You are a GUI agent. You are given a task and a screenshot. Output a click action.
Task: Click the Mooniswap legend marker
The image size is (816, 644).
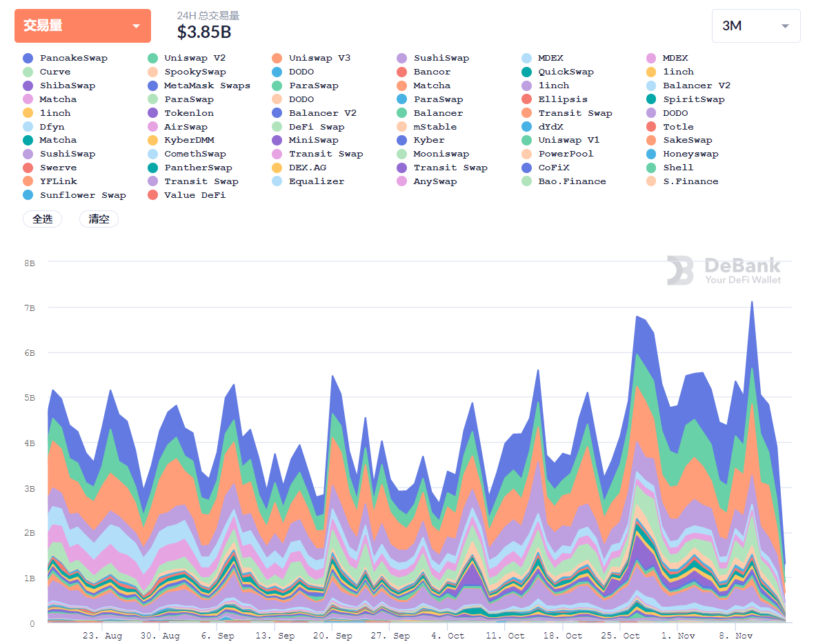401,154
